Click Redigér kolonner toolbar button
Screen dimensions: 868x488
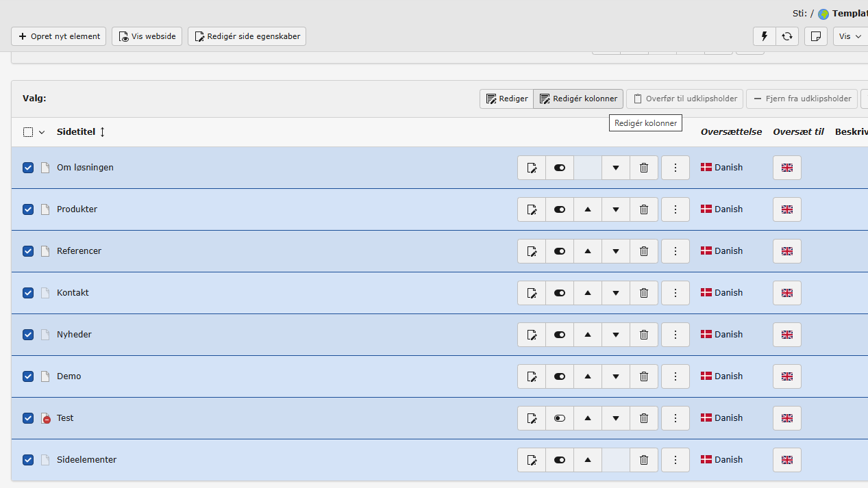(578, 99)
